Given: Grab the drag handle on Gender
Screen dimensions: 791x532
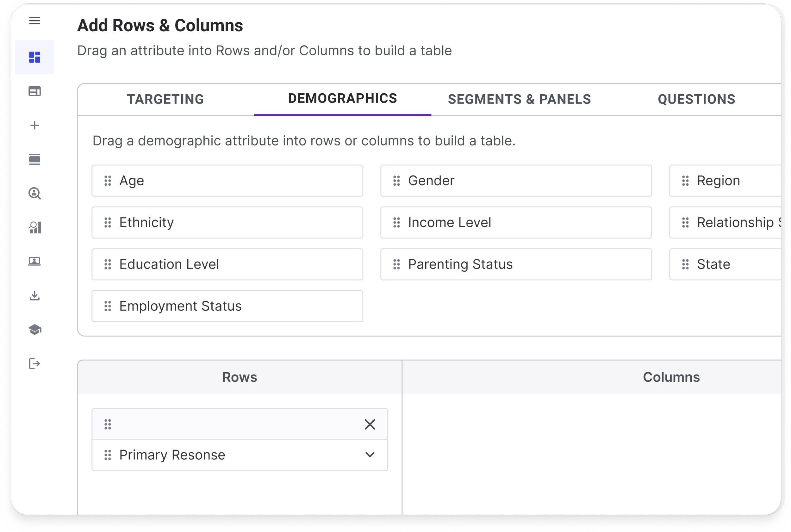Looking at the screenshot, I should (x=396, y=181).
